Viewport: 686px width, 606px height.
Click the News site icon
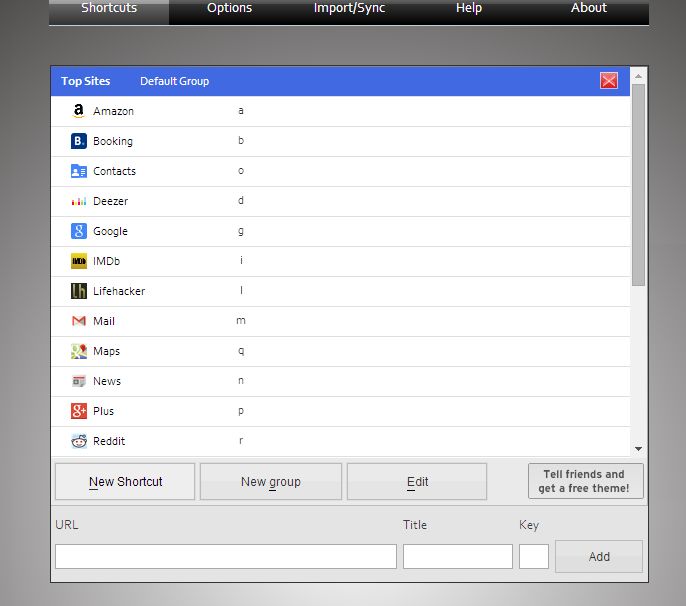click(79, 381)
